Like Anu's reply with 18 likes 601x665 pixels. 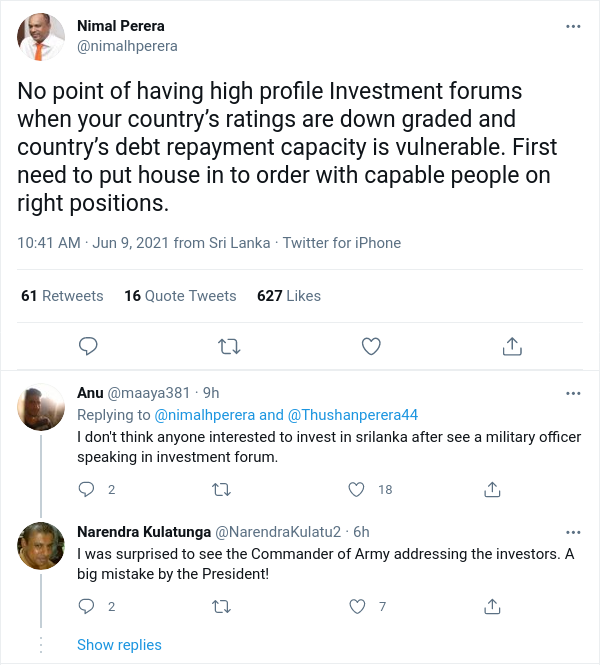click(356, 489)
